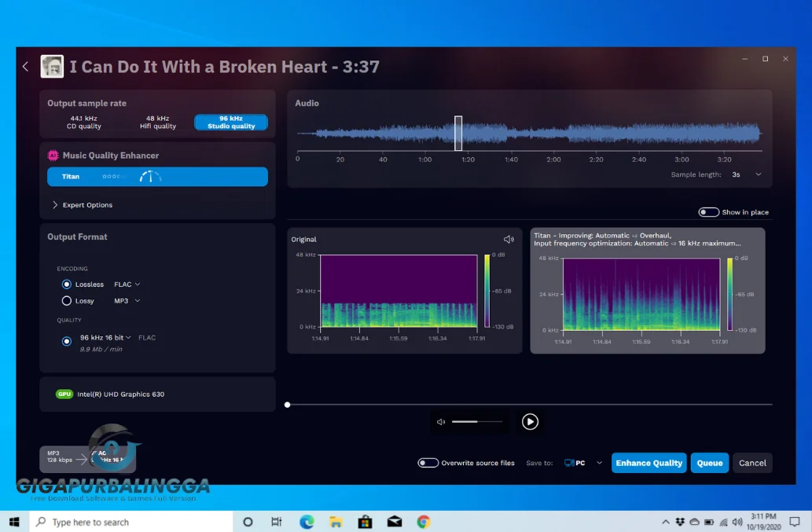Open Microsoft Store from the taskbar
This screenshot has width=812, height=532.
pyautogui.click(x=365, y=522)
